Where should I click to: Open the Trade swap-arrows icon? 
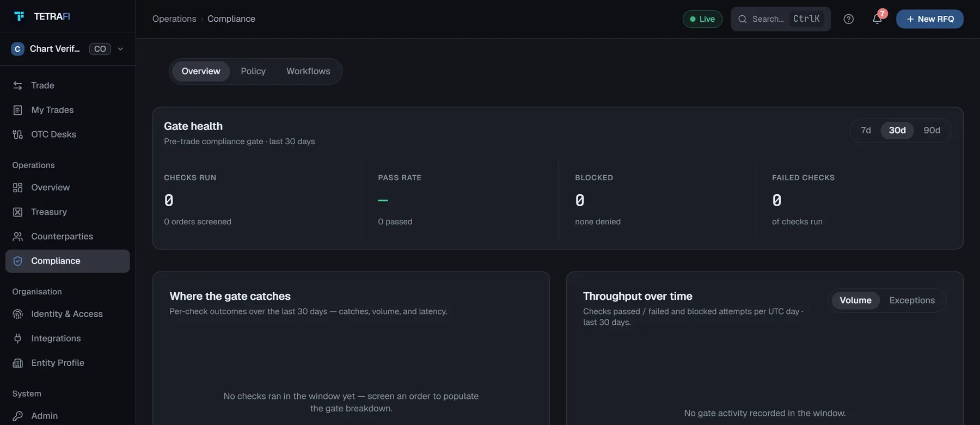coord(18,85)
